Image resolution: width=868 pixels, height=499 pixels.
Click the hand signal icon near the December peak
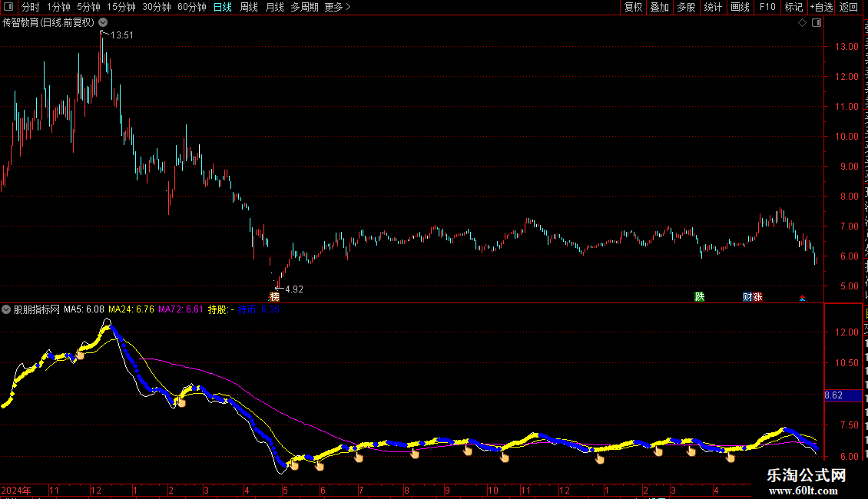80,355
